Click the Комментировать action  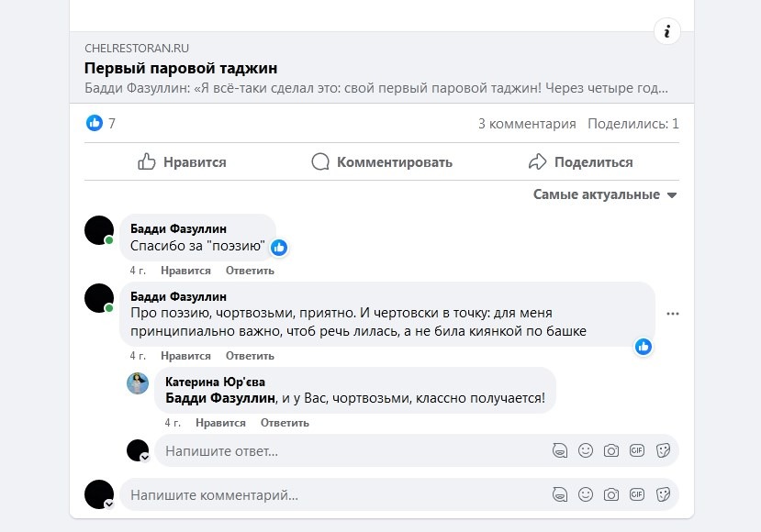pyautogui.click(x=382, y=162)
